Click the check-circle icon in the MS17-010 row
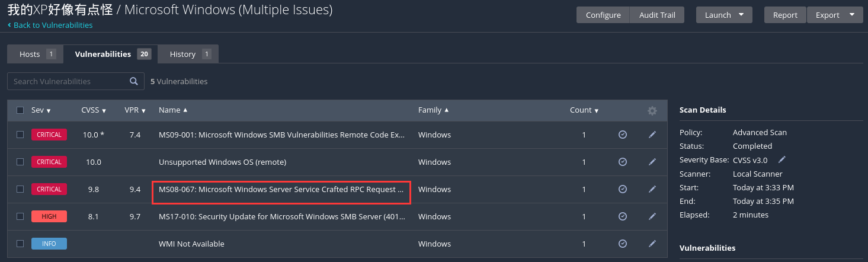Screen dimensions: 868x262 click(623, 216)
